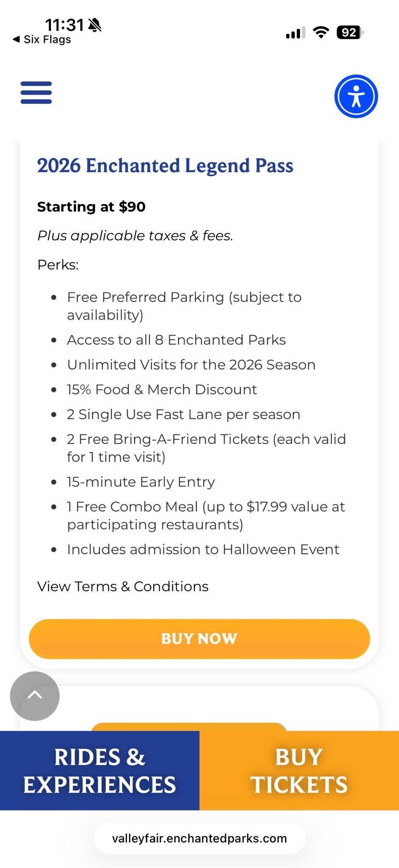
Task: Tap the scroll-to-top chevron button
Action: [35, 696]
